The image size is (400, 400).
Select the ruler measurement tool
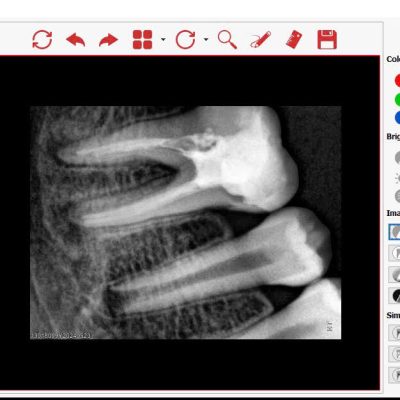click(294, 39)
